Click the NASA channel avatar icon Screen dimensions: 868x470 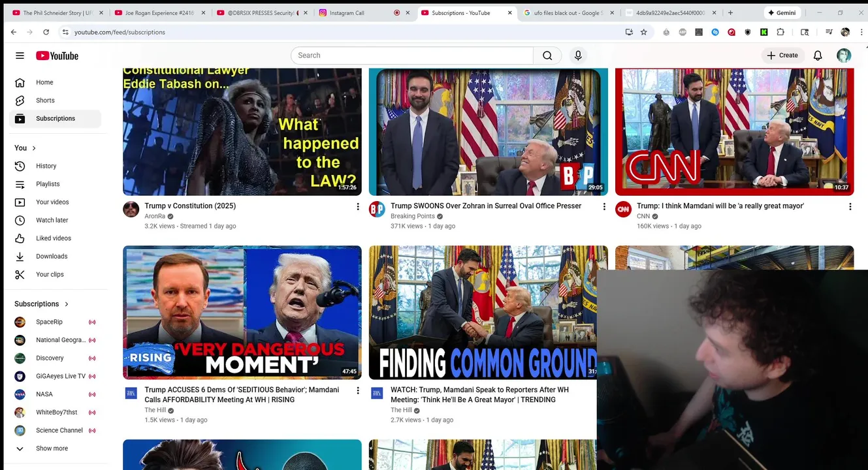[x=20, y=394]
